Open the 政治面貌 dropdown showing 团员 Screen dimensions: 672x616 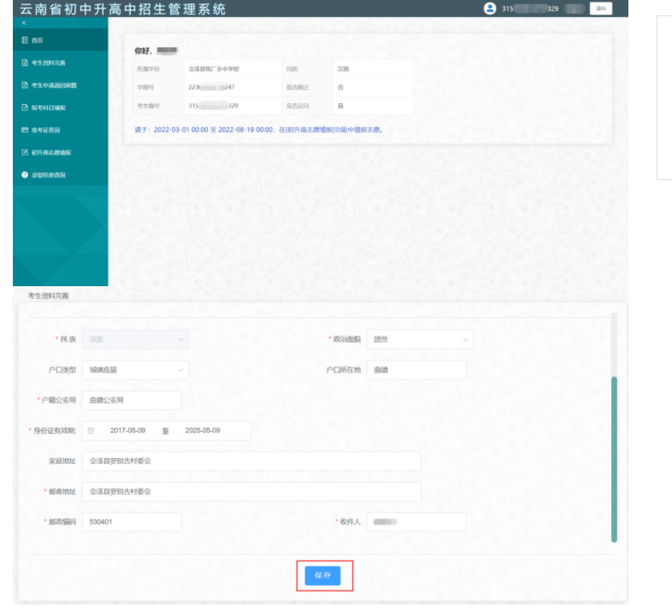click(x=420, y=339)
